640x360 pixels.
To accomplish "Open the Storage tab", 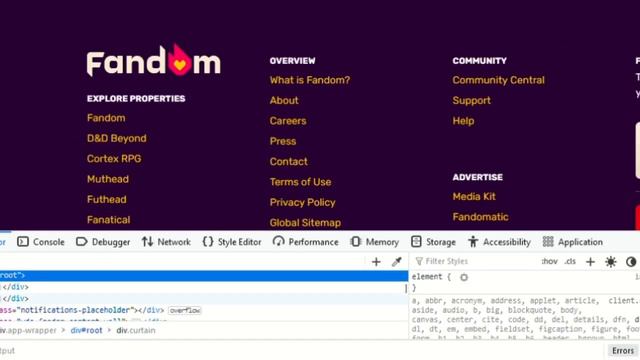I will [433, 242].
